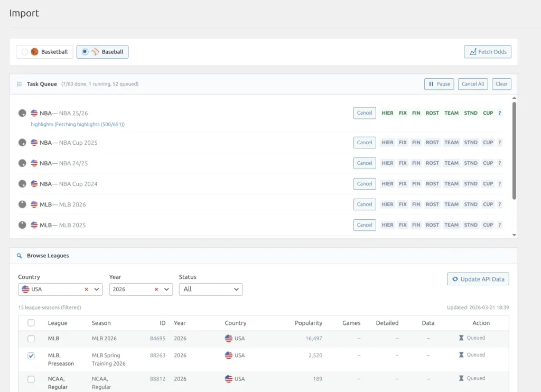Click the ? badge on MLB 2026 task row
Screen dimensions: 541x392
pos(499,204)
